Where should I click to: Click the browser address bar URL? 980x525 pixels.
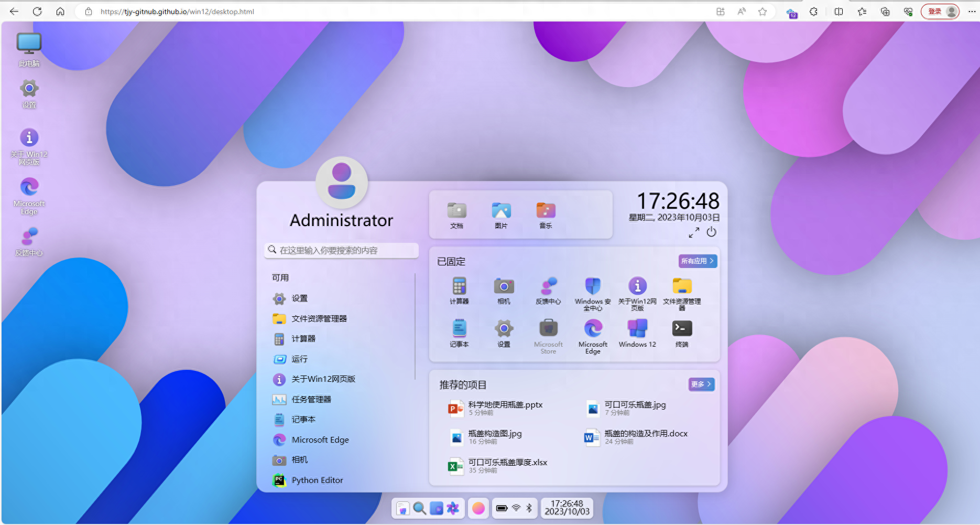(x=177, y=12)
